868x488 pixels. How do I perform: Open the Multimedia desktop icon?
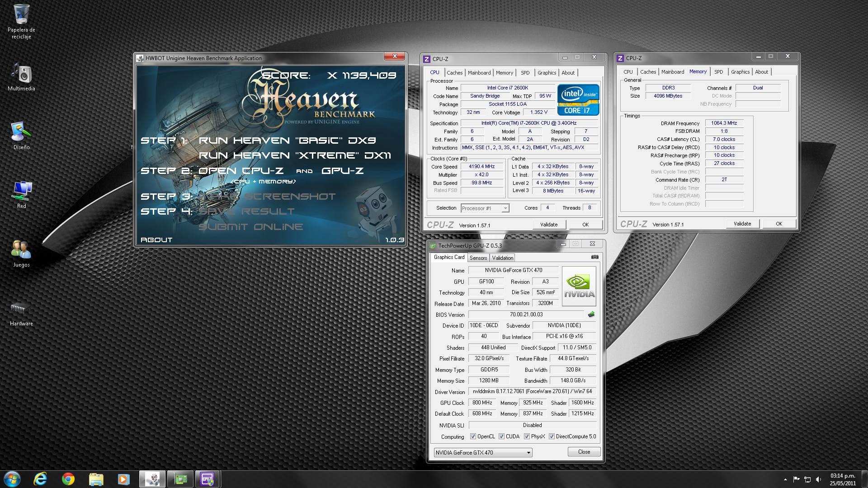click(21, 77)
